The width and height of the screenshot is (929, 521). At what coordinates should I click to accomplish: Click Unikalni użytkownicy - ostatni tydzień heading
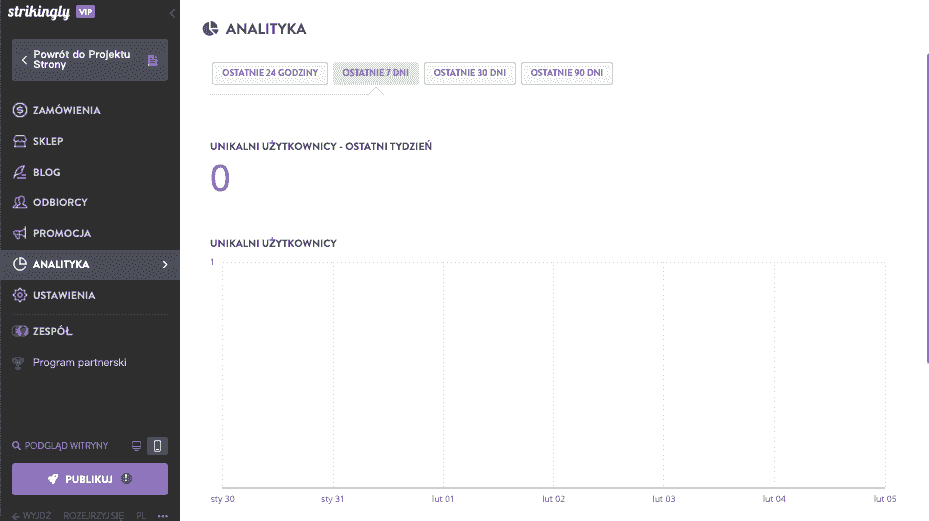click(x=321, y=146)
